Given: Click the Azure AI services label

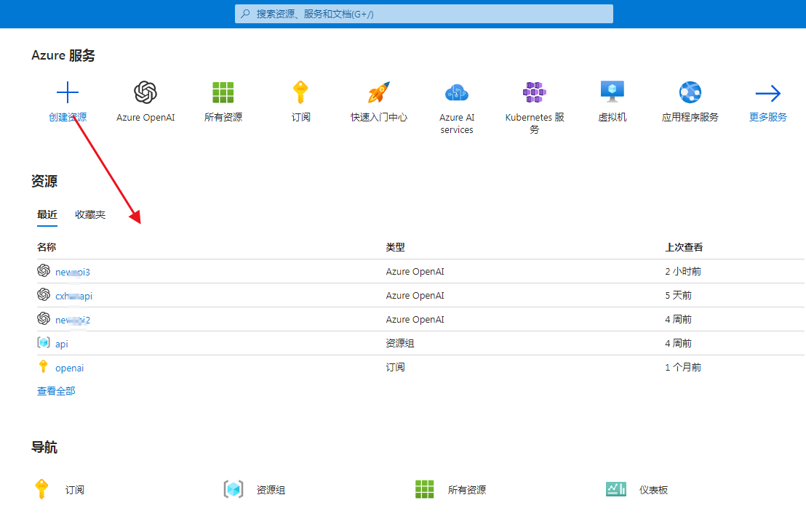Looking at the screenshot, I should 456,124.
